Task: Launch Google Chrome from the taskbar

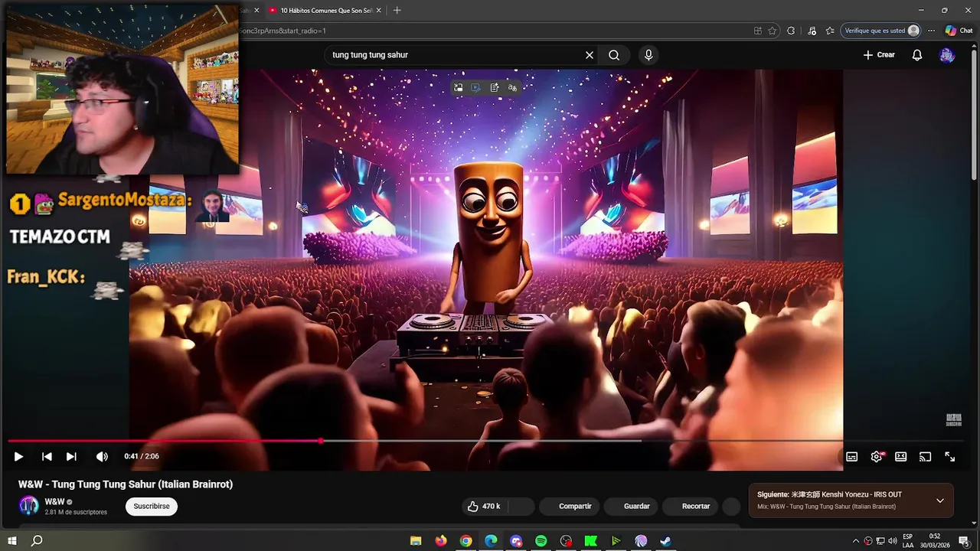Action: click(465, 541)
